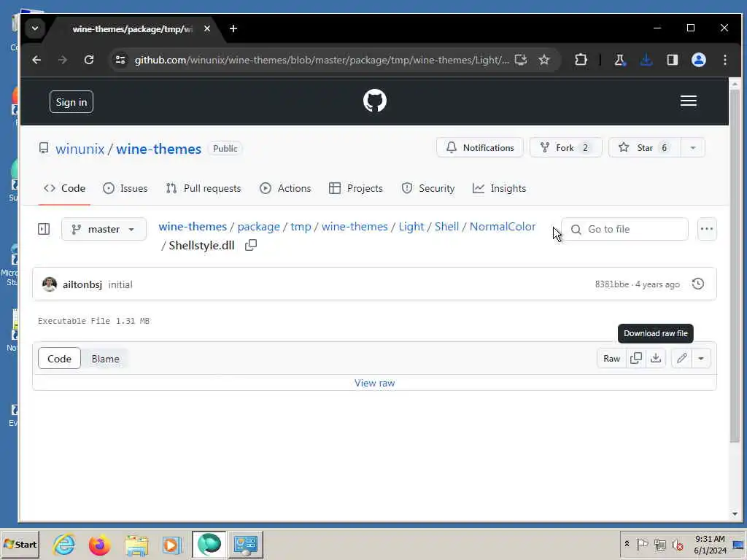Switch to the Actions tab
This screenshot has height=560, width=747.
285,188
